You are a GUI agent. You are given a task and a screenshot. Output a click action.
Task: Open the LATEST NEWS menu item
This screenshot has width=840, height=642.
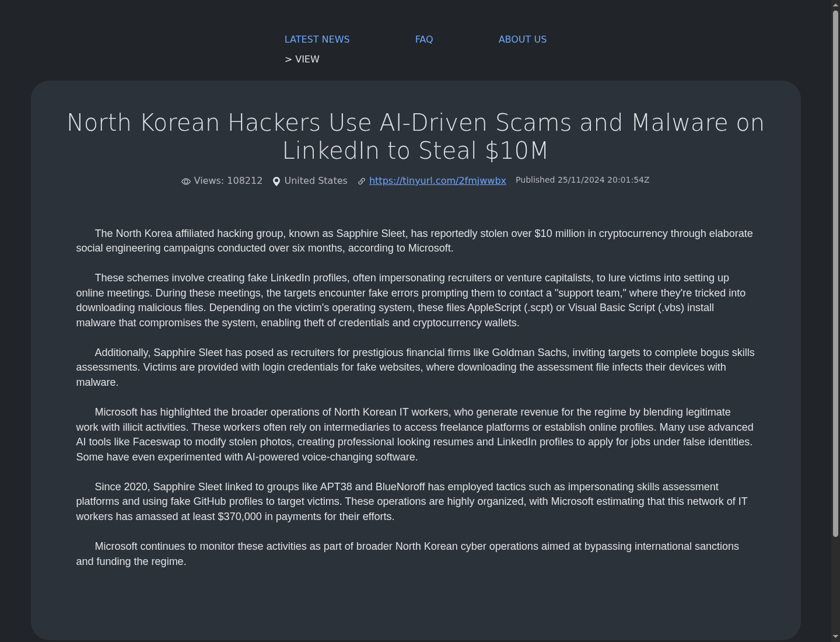[x=317, y=39]
